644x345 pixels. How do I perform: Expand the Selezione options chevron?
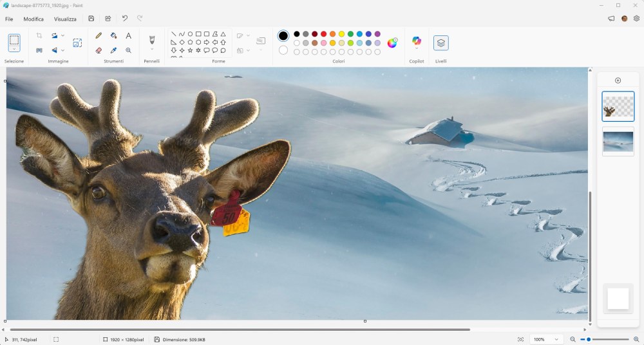pyautogui.click(x=14, y=49)
